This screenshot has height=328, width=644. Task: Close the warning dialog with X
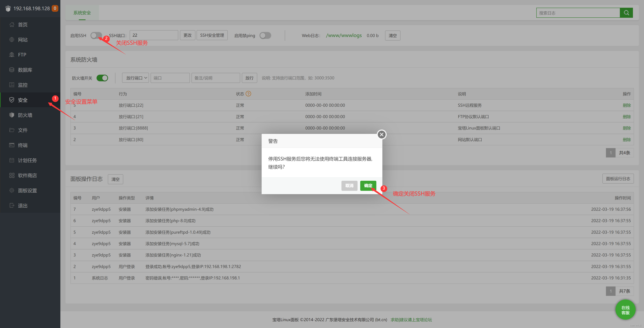click(x=382, y=135)
